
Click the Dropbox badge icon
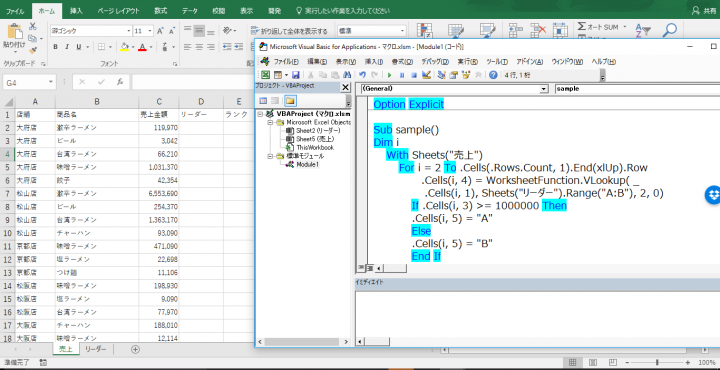713,195
